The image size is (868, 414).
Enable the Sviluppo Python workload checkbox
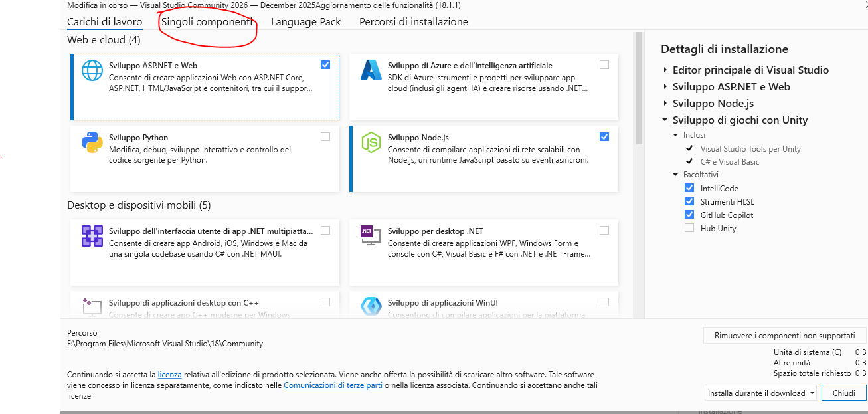pos(325,137)
